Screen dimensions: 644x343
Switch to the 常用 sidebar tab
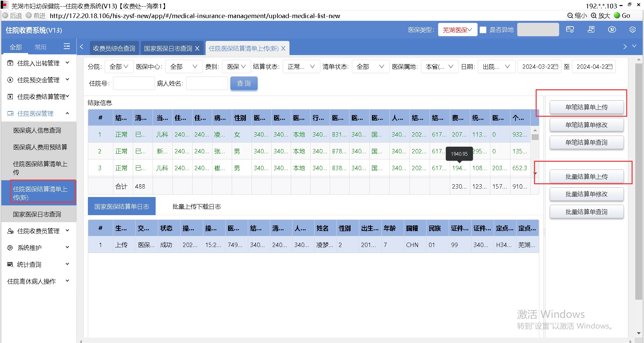pos(41,47)
